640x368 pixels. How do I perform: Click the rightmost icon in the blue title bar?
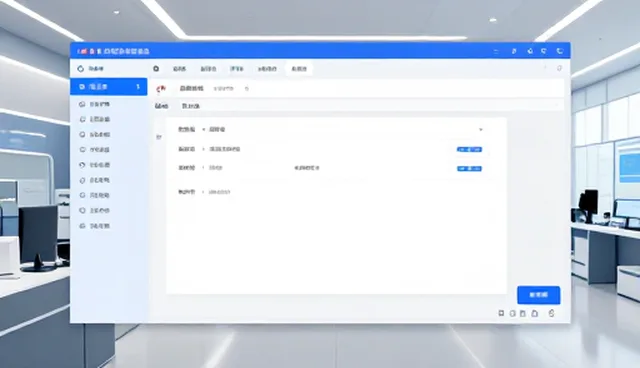560,51
